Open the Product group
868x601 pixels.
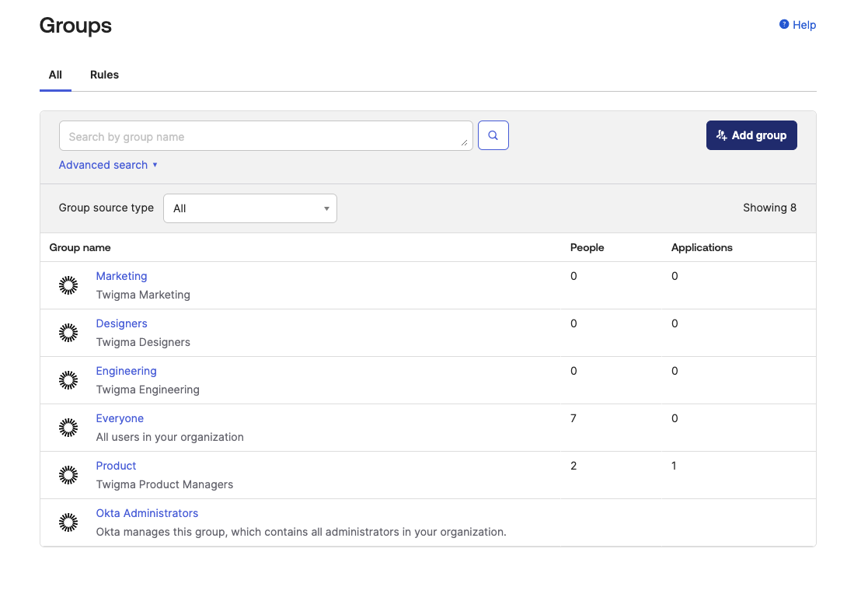point(116,466)
